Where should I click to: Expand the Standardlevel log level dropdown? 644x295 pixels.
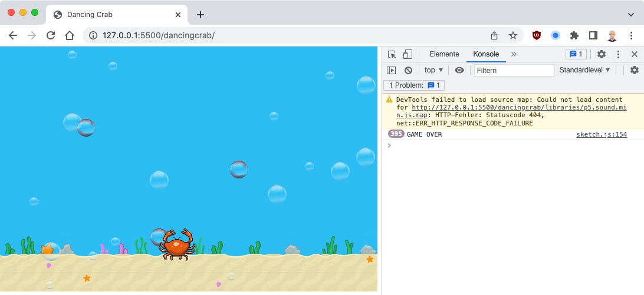pos(584,70)
